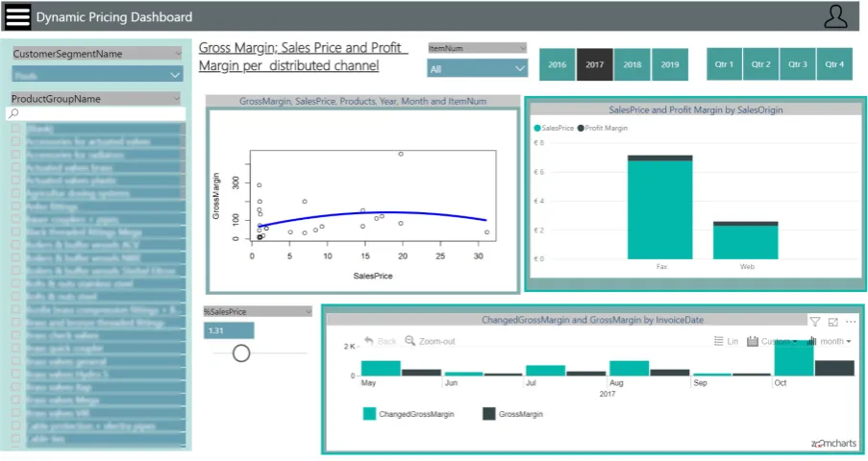The width and height of the screenshot is (868, 461).
Task: Click the SalesPrice legend entry
Action: tap(554, 128)
